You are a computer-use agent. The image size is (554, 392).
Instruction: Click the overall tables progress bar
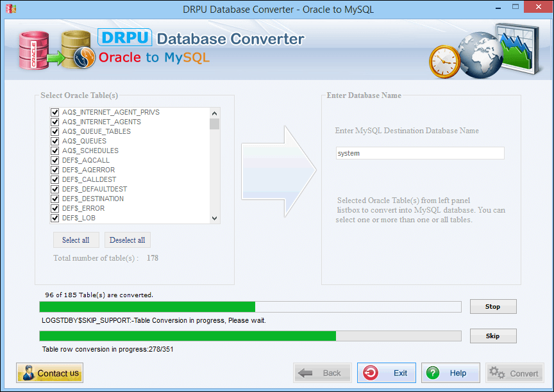tap(251, 307)
